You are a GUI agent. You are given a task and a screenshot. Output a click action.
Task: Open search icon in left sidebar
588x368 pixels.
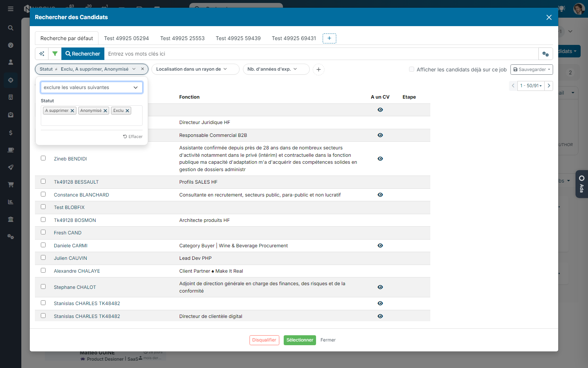[x=11, y=28]
